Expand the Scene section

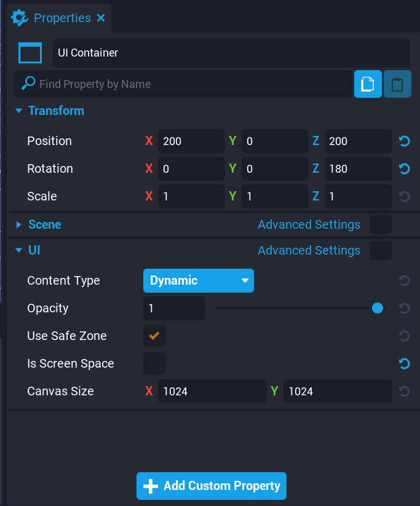tap(19, 225)
